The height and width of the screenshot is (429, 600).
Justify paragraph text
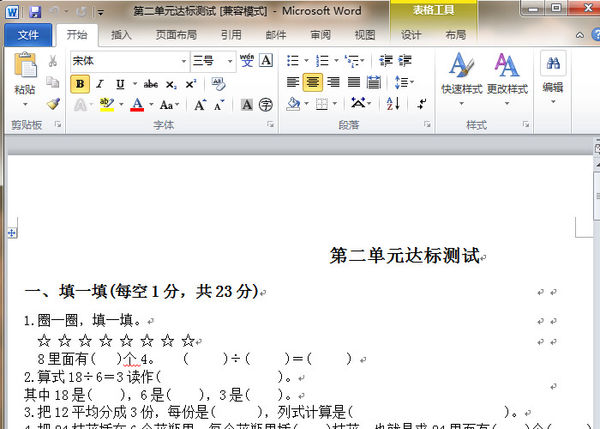[354, 82]
